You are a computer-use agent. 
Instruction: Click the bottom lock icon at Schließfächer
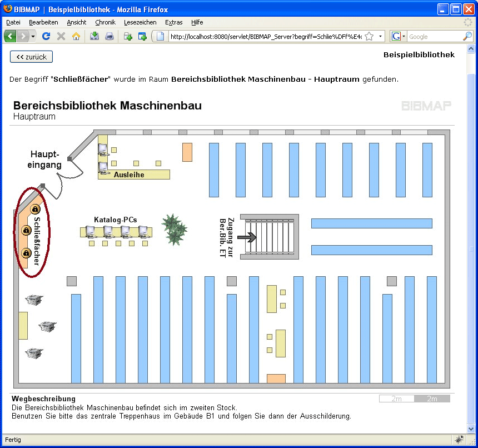[x=27, y=253]
